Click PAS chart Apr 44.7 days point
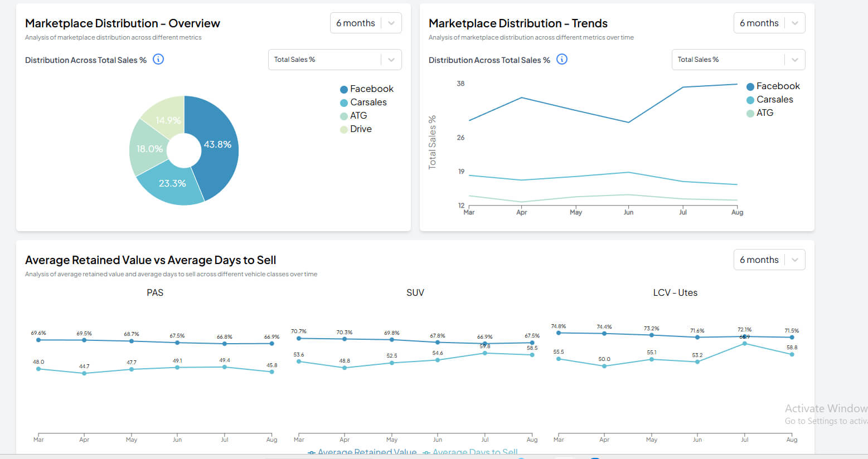 [84, 373]
